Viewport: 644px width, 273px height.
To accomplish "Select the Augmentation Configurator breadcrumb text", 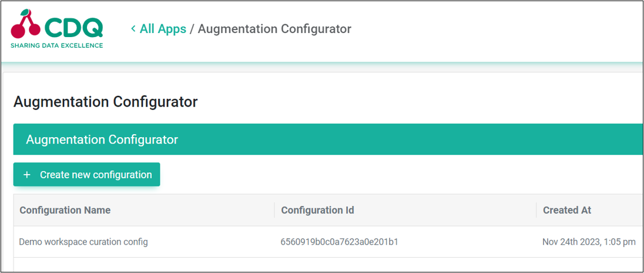I will [x=274, y=29].
